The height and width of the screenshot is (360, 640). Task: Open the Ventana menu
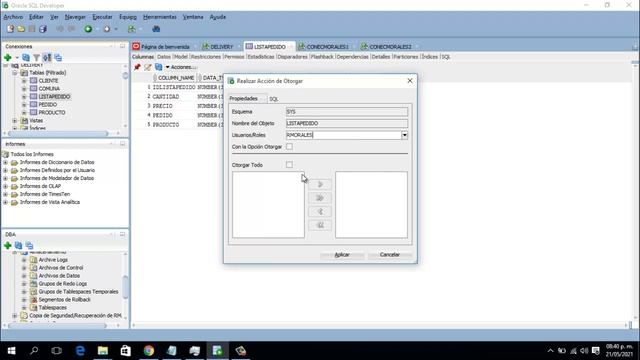193,17
